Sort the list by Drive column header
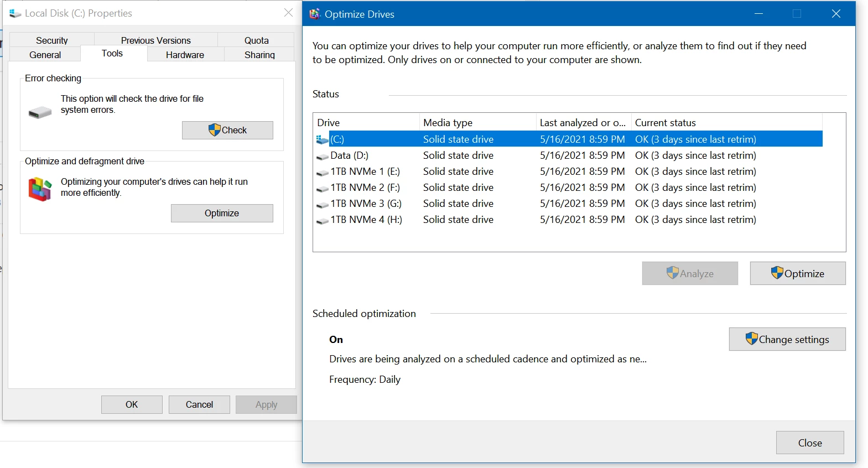 [x=366, y=122]
